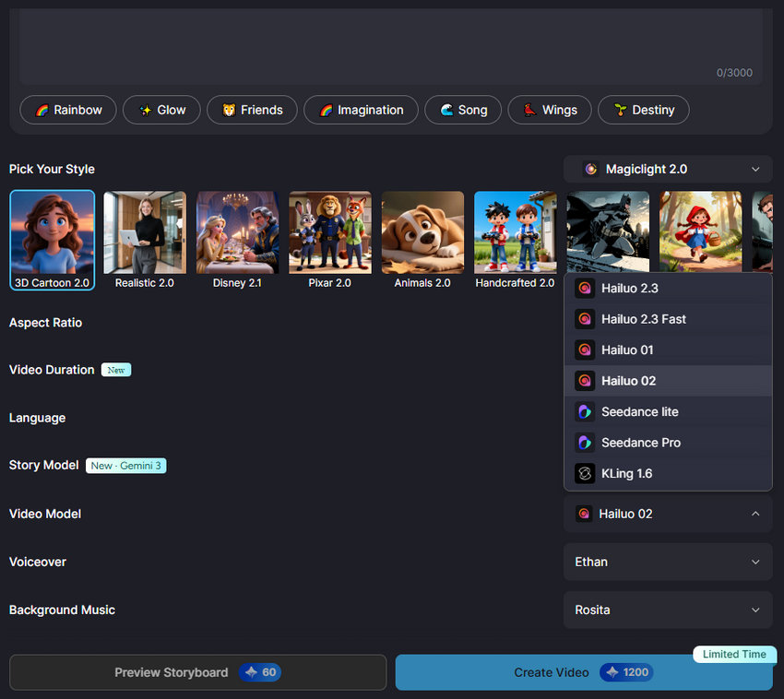Expand the Background Music dropdown showing Rosita
784x699 pixels.
point(668,610)
